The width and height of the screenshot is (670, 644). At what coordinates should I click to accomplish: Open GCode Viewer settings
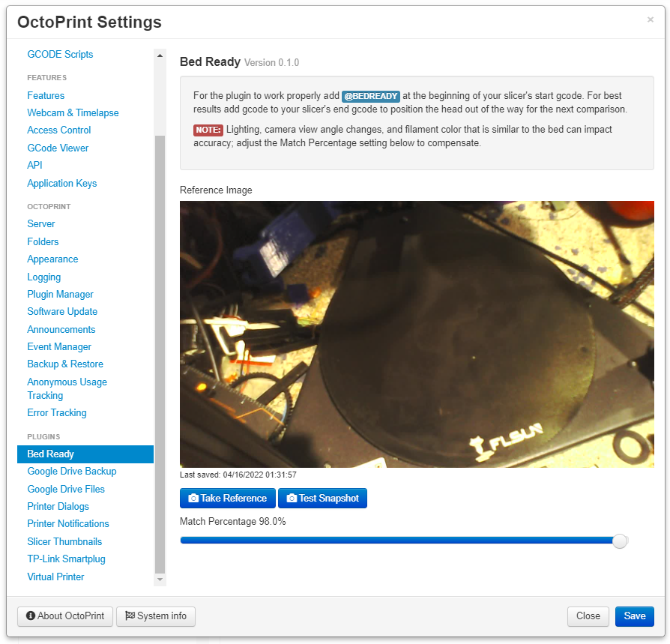58,148
